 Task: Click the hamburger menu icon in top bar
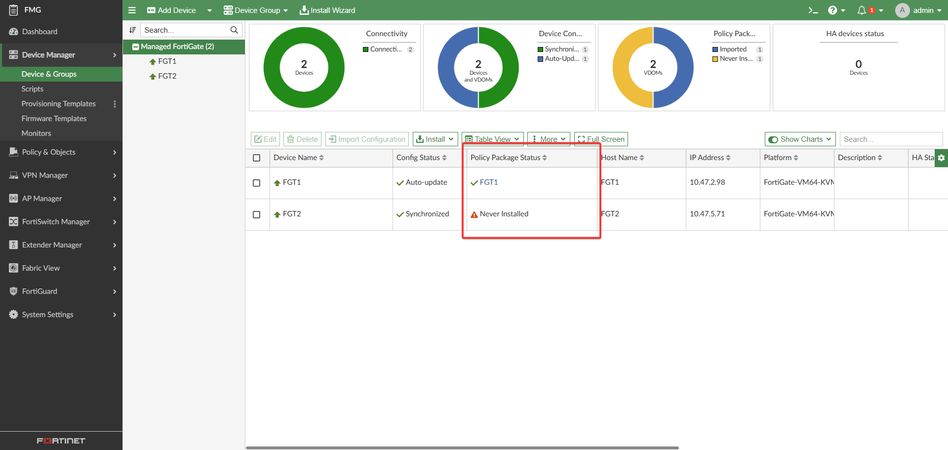point(132,10)
